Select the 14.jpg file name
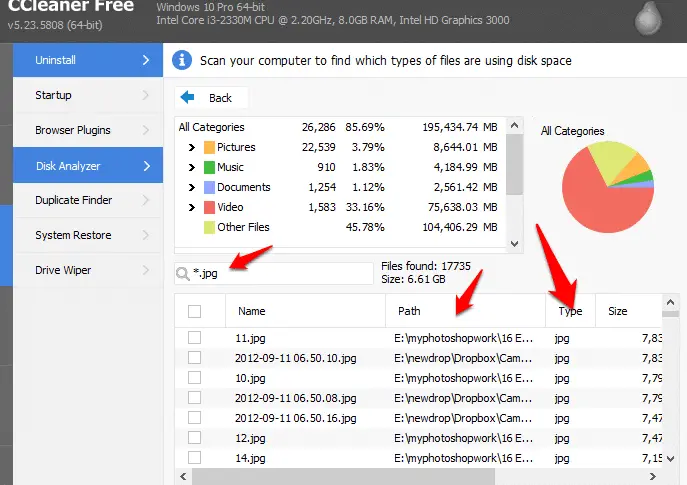687x485 pixels. (x=250, y=458)
